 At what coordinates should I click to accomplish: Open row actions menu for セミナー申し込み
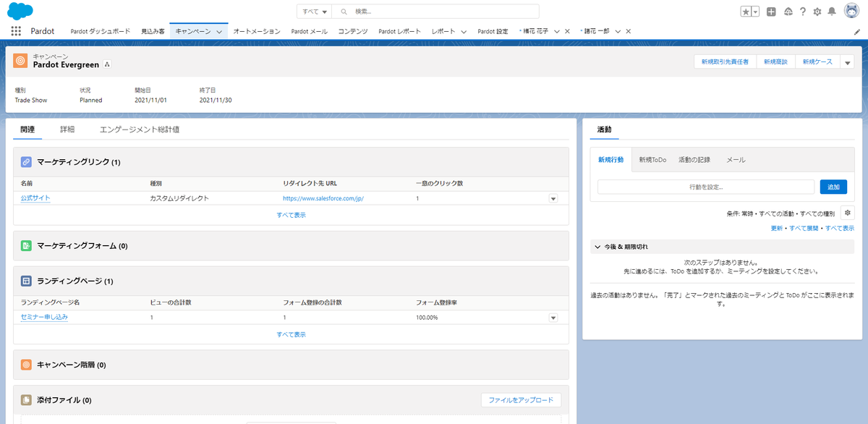[553, 318]
